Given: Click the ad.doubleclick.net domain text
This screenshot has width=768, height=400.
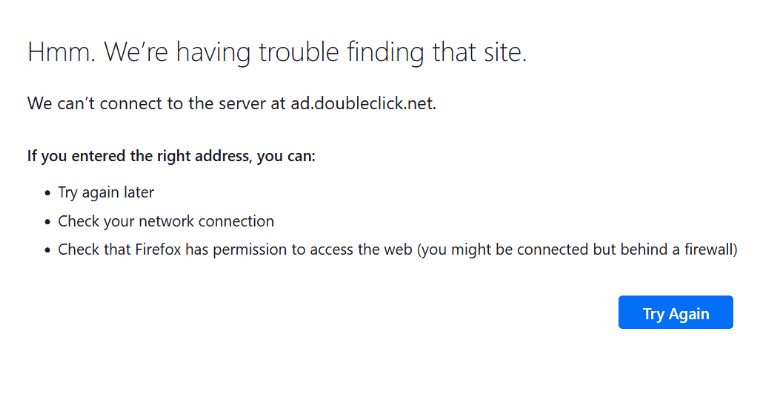Looking at the screenshot, I should coord(363,103).
